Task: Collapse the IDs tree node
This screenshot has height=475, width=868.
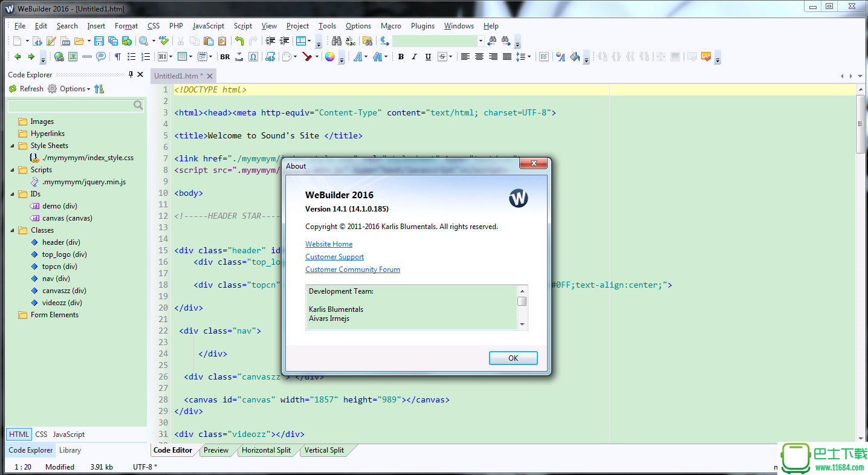Action: point(13,194)
